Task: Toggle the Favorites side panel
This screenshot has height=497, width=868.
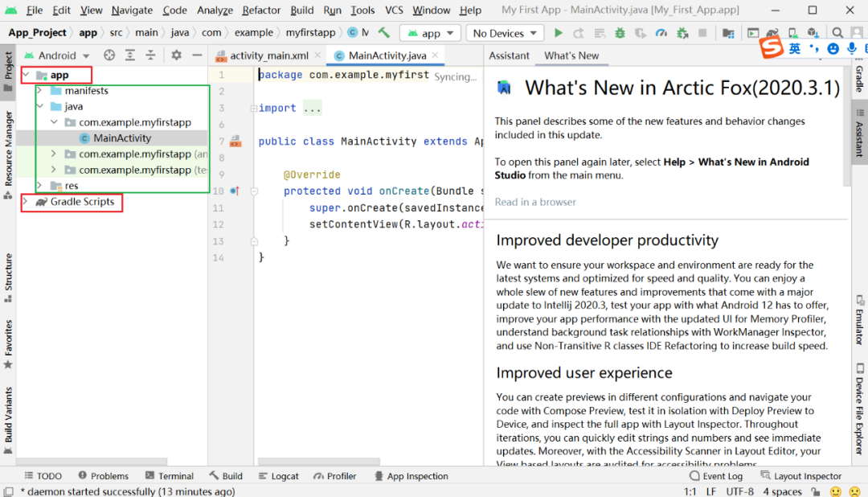Action: click(8, 344)
